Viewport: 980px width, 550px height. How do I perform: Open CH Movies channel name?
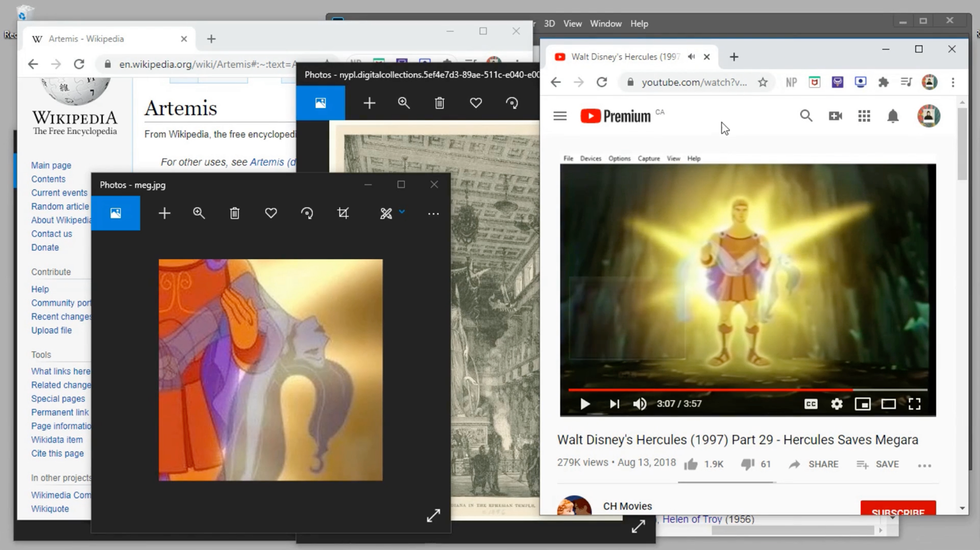(627, 506)
